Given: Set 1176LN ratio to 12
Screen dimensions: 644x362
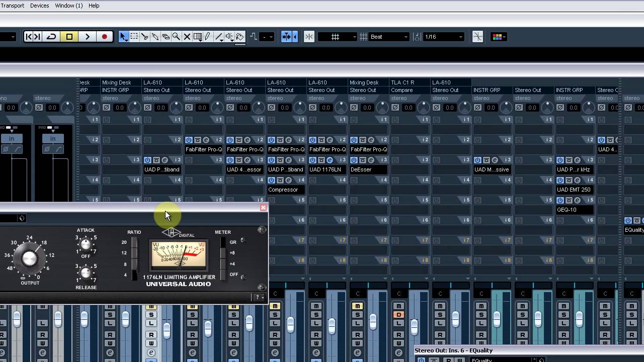Looking at the screenshot, I should 134,253.
